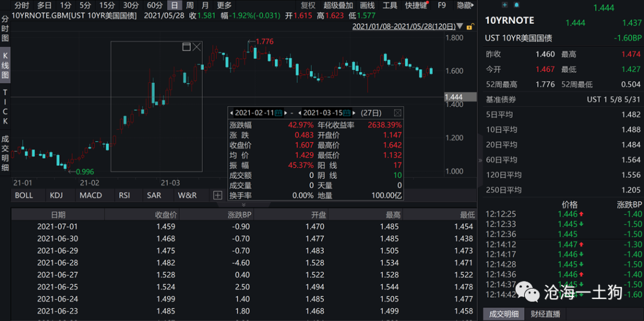Viewport: 644px width, 321px height.
Task: Open the start date calendar picker
Action: tap(278, 113)
